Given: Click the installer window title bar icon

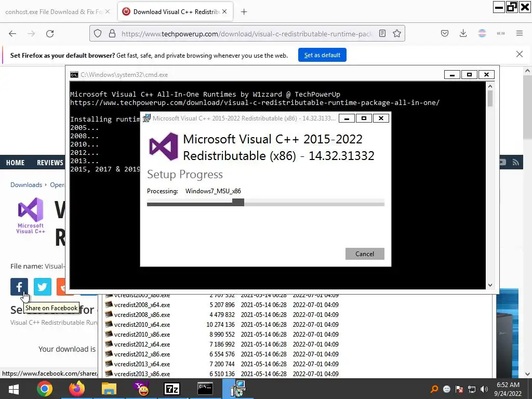Looking at the screenshot, I should click(x=147, y=118).
